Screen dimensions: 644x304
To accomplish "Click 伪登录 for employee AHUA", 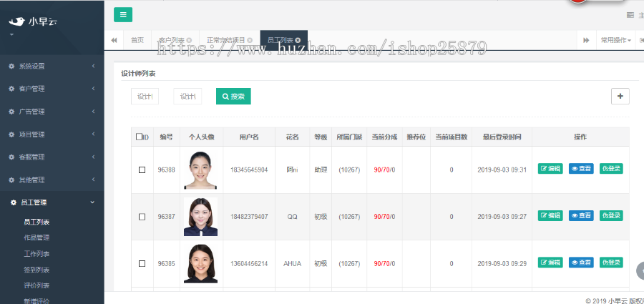I will tap(611, 263).
